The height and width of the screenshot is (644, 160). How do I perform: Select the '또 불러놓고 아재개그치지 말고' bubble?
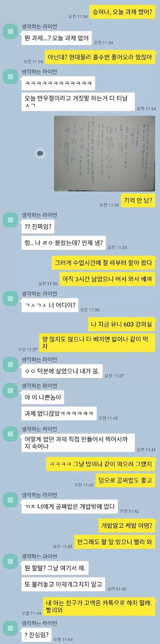(x=63, y=584)
